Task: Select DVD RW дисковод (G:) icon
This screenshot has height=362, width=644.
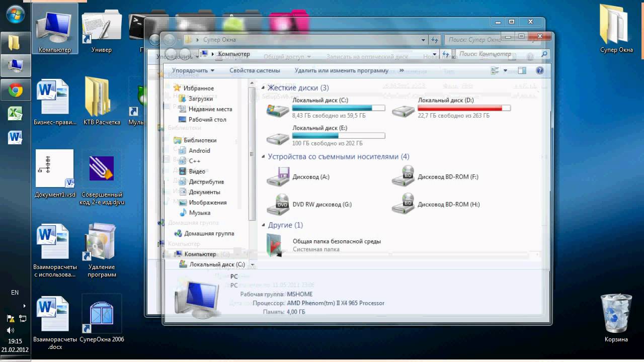Action: (278, 205)
